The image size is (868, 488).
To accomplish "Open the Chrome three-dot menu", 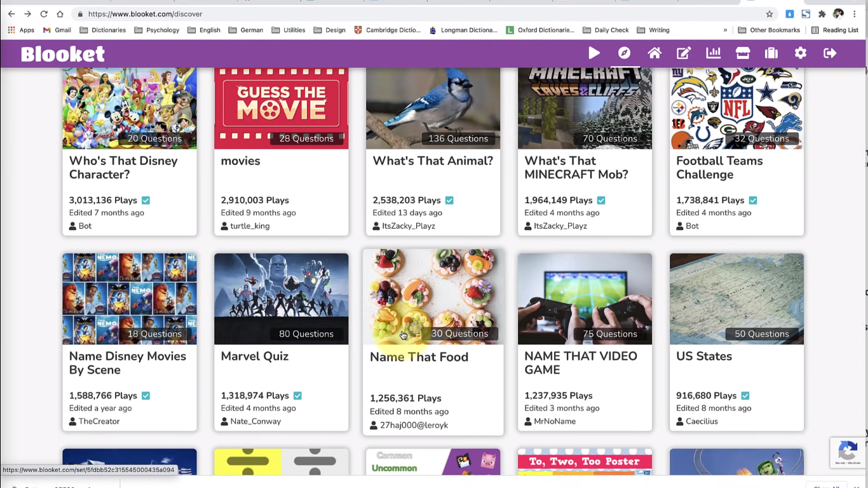I will [x=855, y=14].
